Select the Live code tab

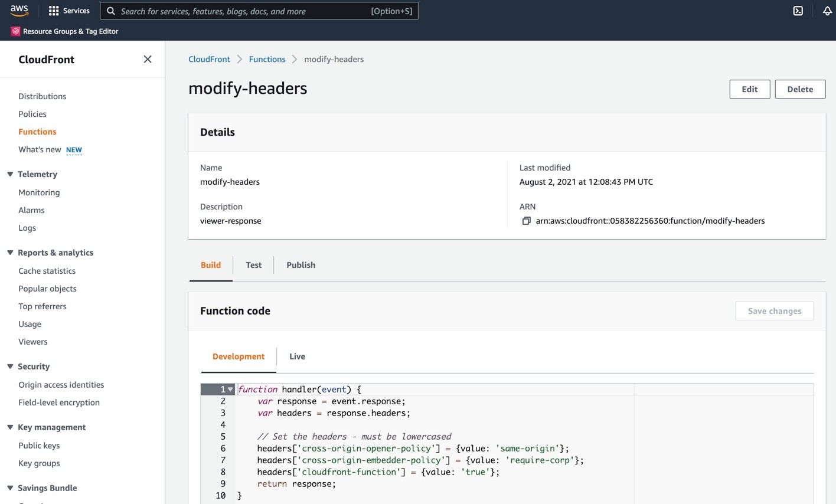pos(297,356)
